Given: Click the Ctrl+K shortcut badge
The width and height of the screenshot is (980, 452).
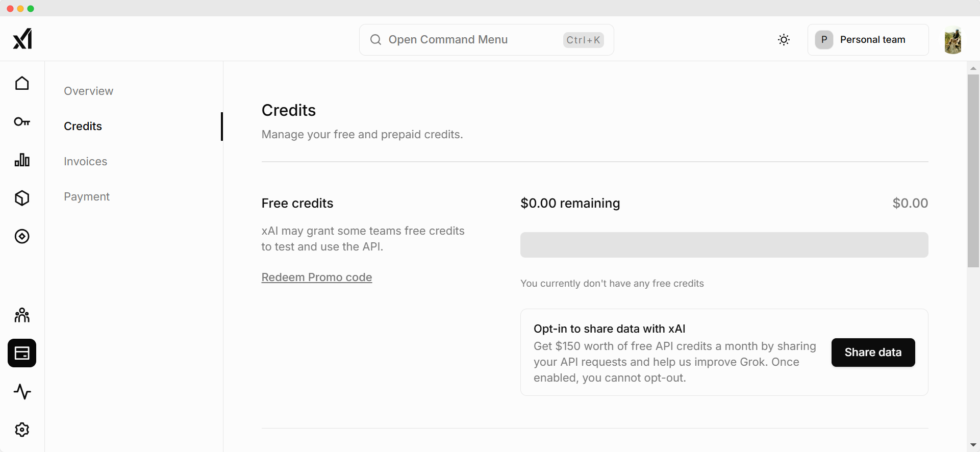Looking at the screenshot, I should tap(584, 40).
